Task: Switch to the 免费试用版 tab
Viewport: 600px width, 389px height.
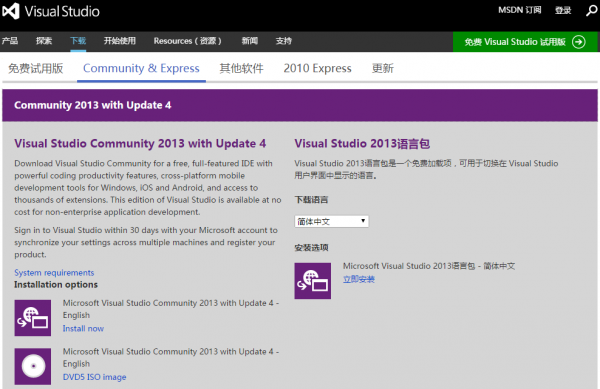Action: tap(36, 68)
